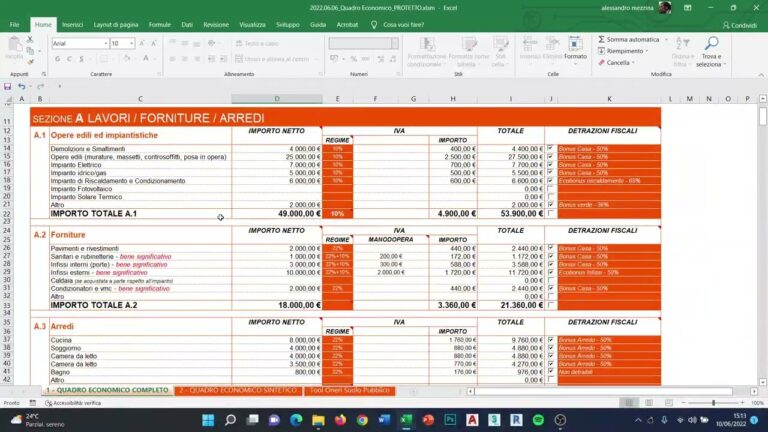The image size is (768, 432).
Task: Undo the last action
Action: tap(22, 87)
